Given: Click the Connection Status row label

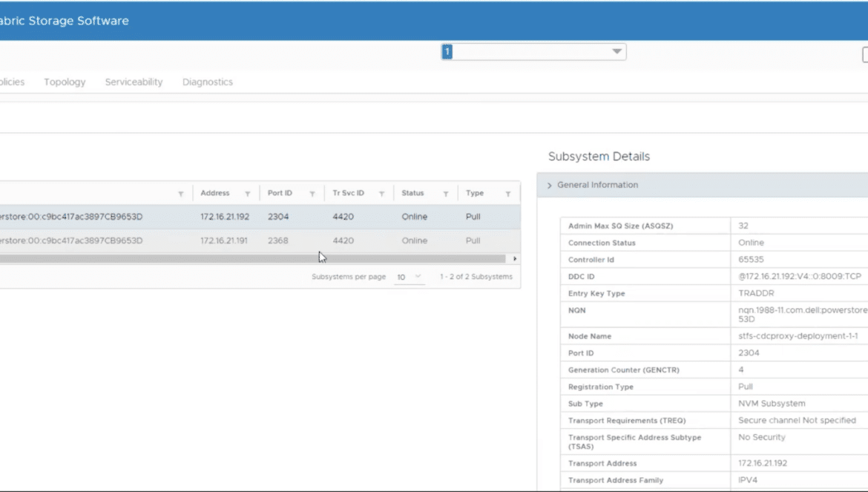Looking at the screenshot, I should (601, 243).
